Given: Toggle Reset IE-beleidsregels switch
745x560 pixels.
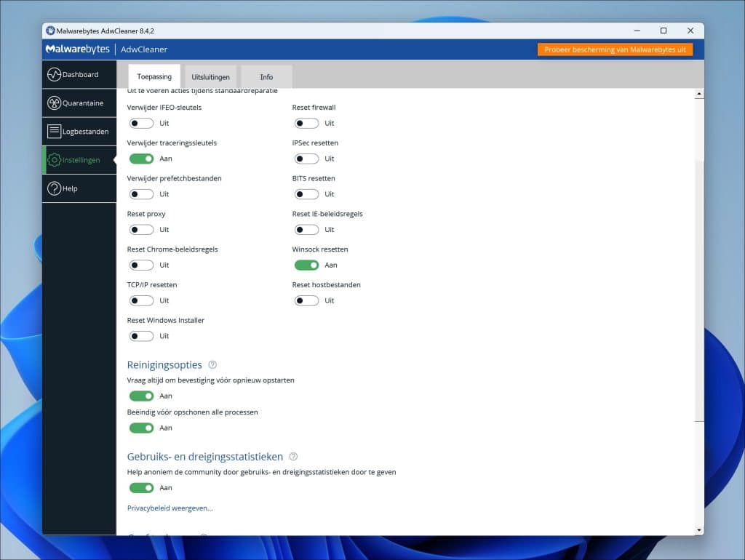Looking at the screenshot, I should [306, 230].
